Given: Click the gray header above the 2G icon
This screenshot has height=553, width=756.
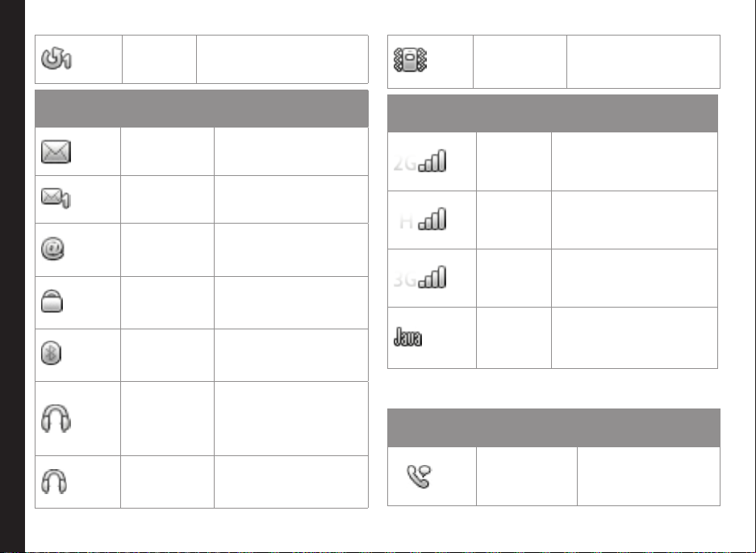Looking at the screenshot, I should [x=553, y=113].
